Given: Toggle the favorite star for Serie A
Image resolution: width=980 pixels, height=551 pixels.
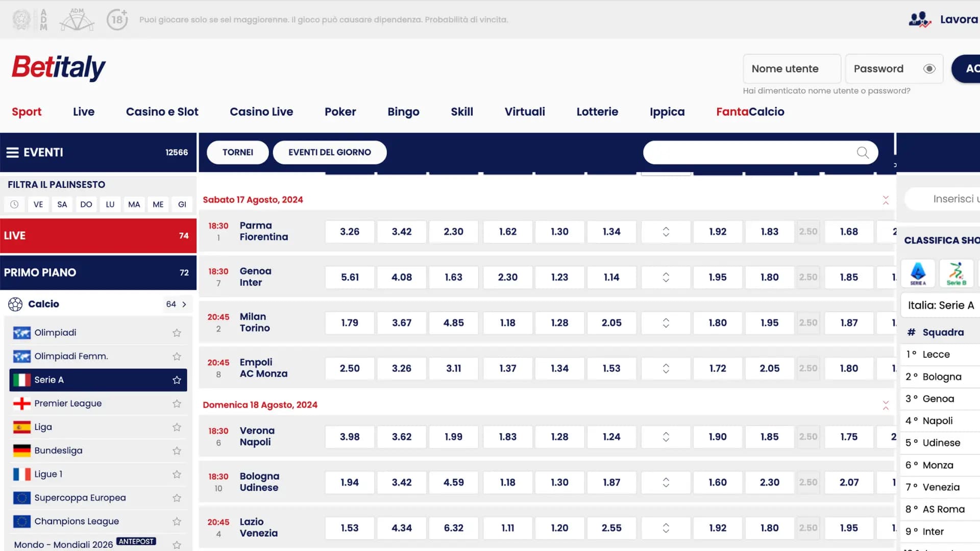Looking at the screenshot, I should tap(177, 380).
